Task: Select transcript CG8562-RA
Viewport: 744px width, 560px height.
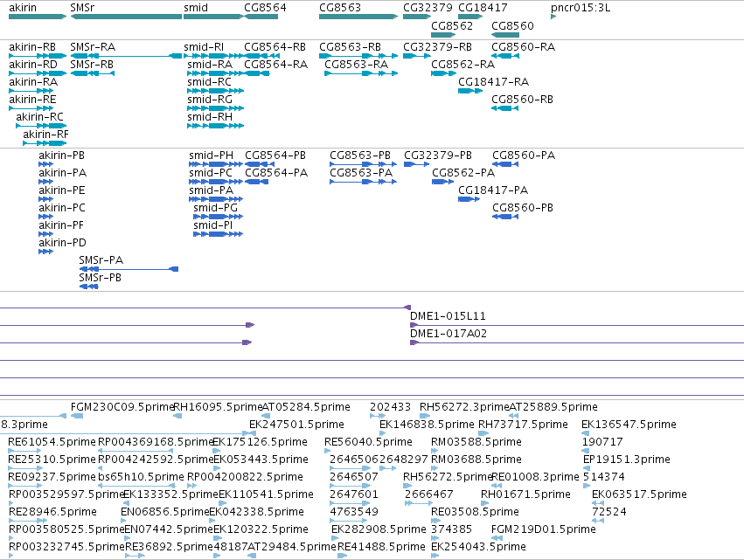Action: (443, 73)
